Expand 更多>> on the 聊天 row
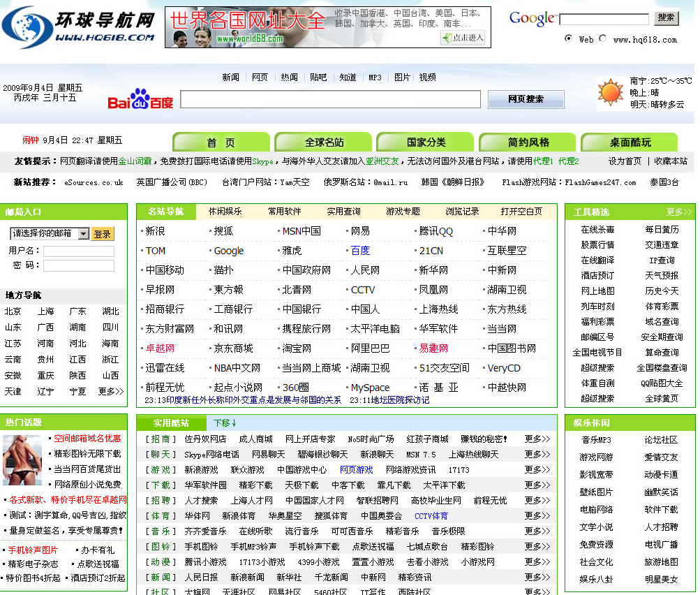Image resolution: width=700 pixels, height=595 pixels. click(537, 455)
